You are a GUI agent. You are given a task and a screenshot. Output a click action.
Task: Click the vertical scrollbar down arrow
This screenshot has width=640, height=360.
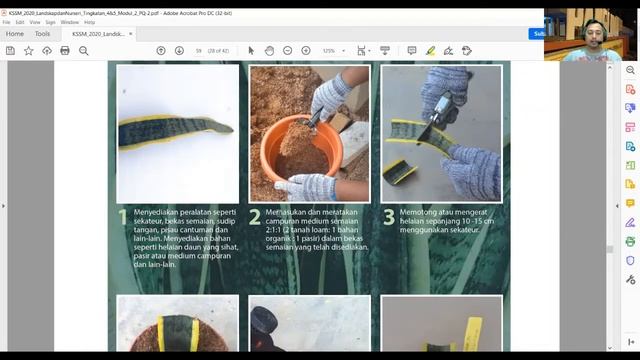tap(610, 348)
